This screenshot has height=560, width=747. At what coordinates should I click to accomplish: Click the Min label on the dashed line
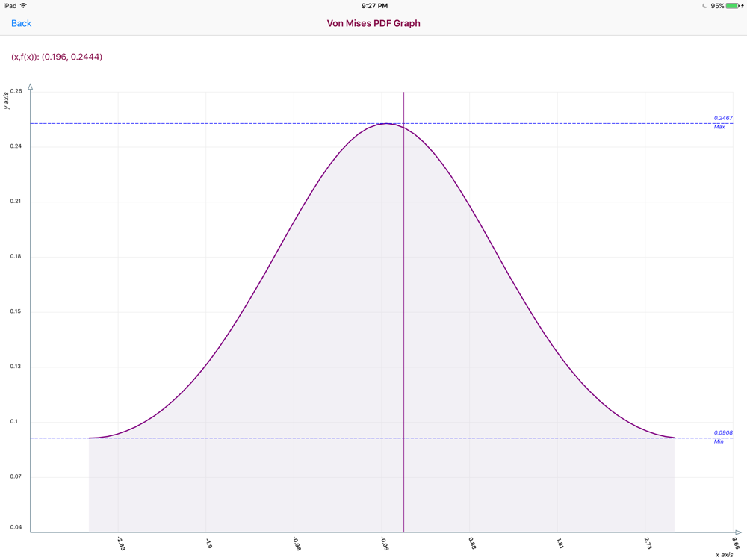click(719, 442)
